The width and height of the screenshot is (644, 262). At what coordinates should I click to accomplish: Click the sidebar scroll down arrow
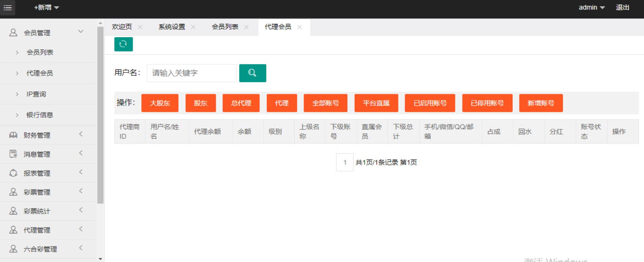(x=100, y=259)
